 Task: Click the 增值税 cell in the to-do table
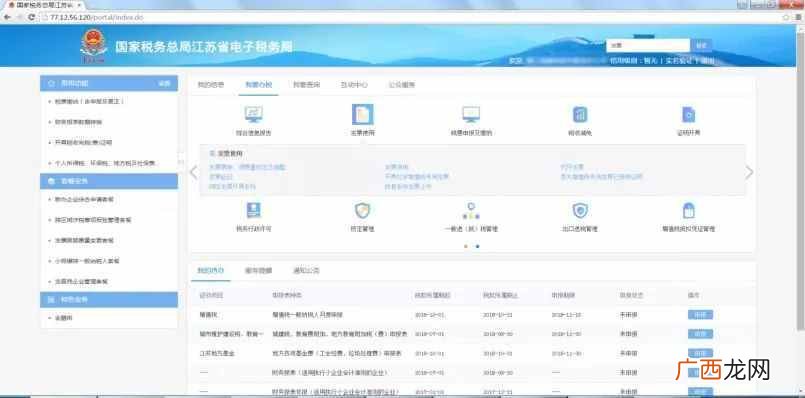207,315
